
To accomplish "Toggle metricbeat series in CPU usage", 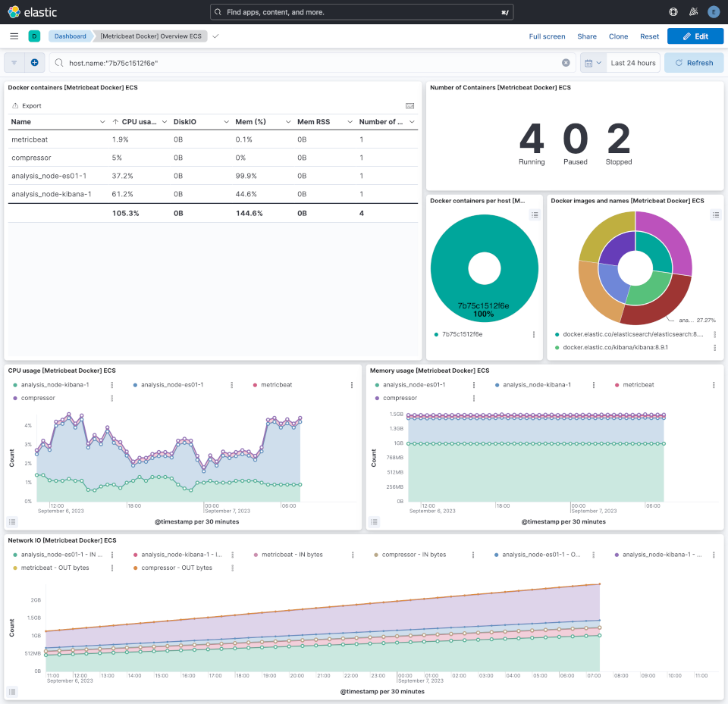I will (276, 385).
